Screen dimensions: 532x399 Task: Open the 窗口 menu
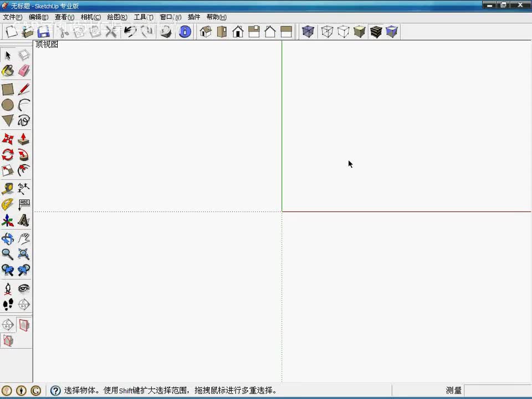(x=170, y=17)
